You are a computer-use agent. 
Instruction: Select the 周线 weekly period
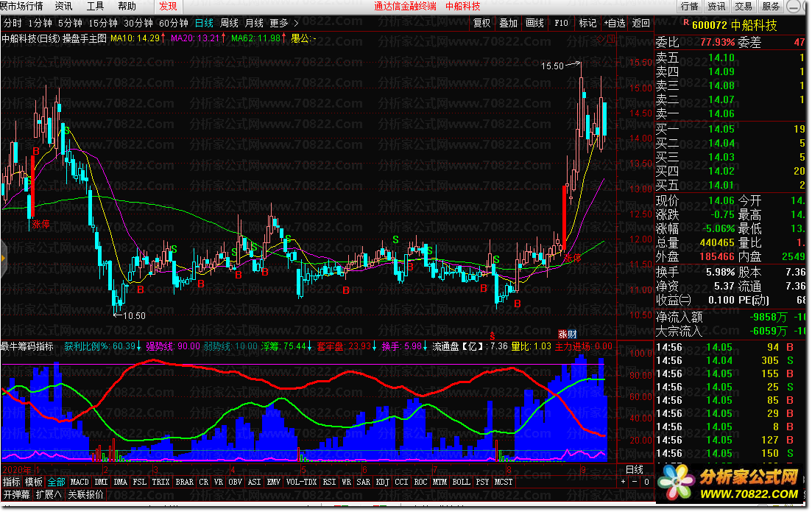click(x=229, y=24)
